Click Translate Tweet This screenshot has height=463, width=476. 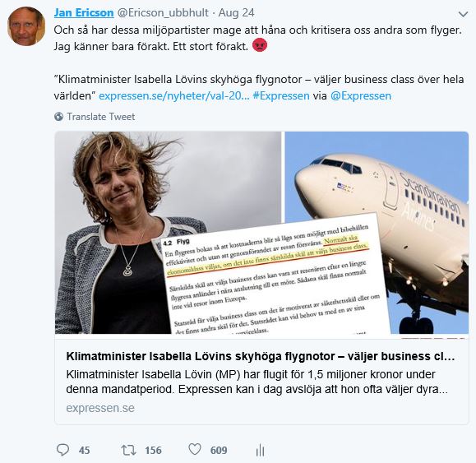101,117
